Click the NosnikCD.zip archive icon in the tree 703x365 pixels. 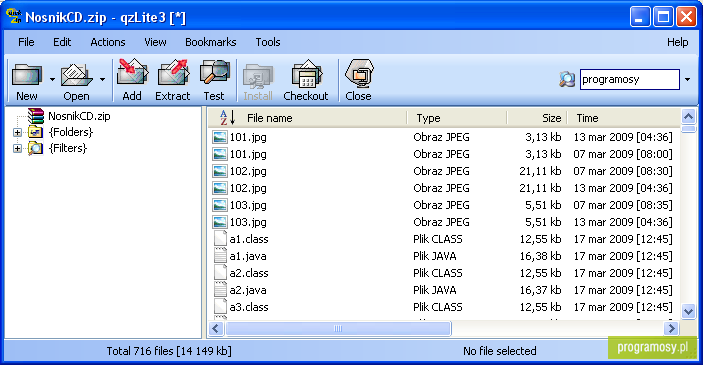tap(36, 116)
